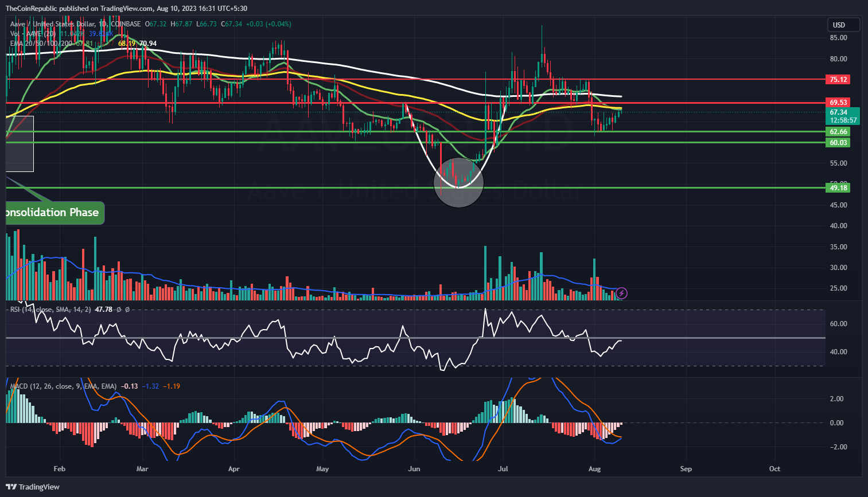
Task: Click the Jul label on time axis
Action: pyautogui.click(x=503, y=469)
